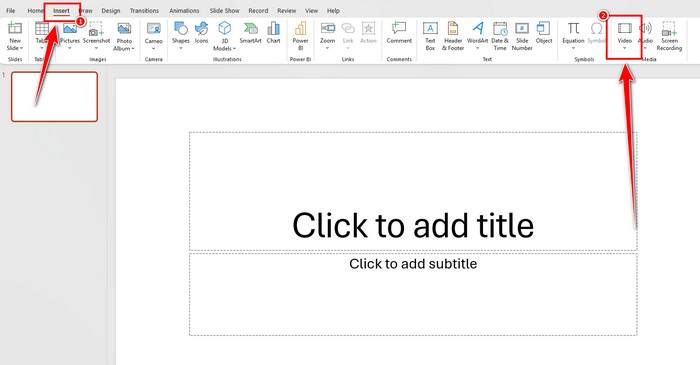Switch to the Design tab

(x=111, y=10)
